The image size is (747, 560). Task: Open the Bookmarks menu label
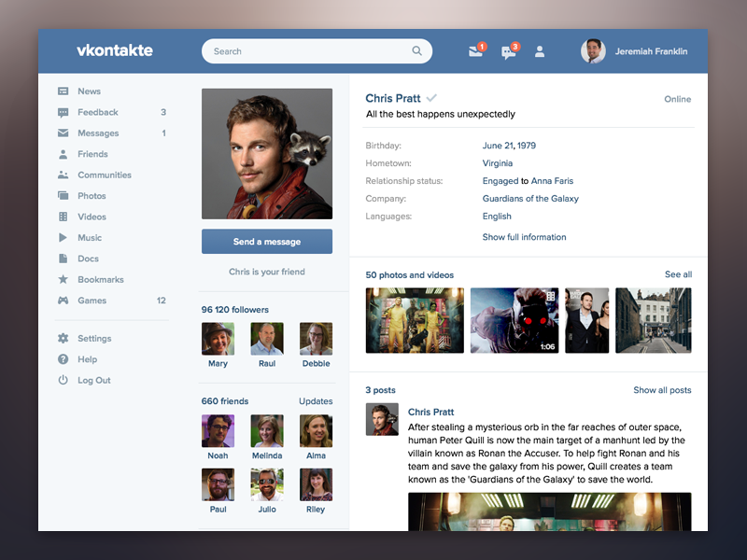(101, 279)
